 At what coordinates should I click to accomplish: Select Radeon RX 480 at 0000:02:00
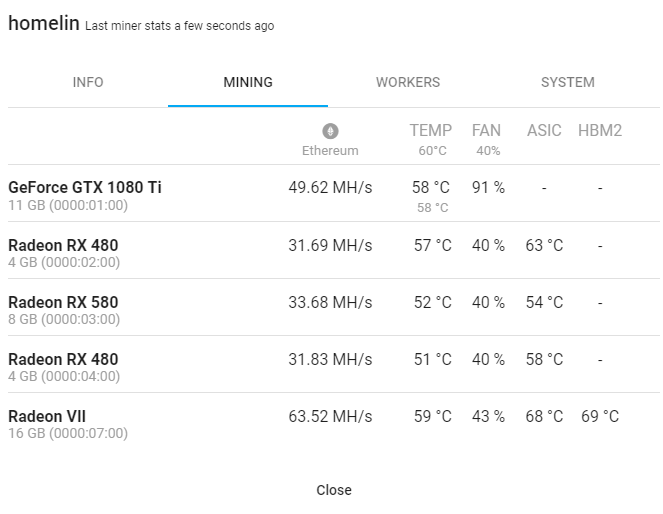coord(334,250)
